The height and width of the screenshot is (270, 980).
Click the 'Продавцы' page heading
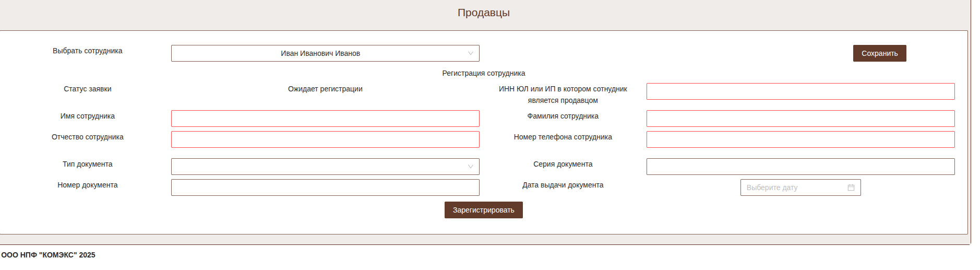(483, 13)
